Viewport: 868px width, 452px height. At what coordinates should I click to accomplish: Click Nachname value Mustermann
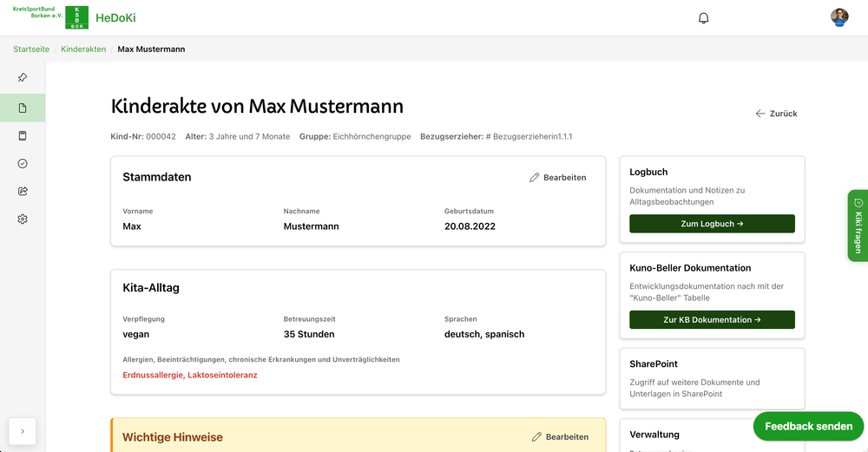click(x=311, y=226)
